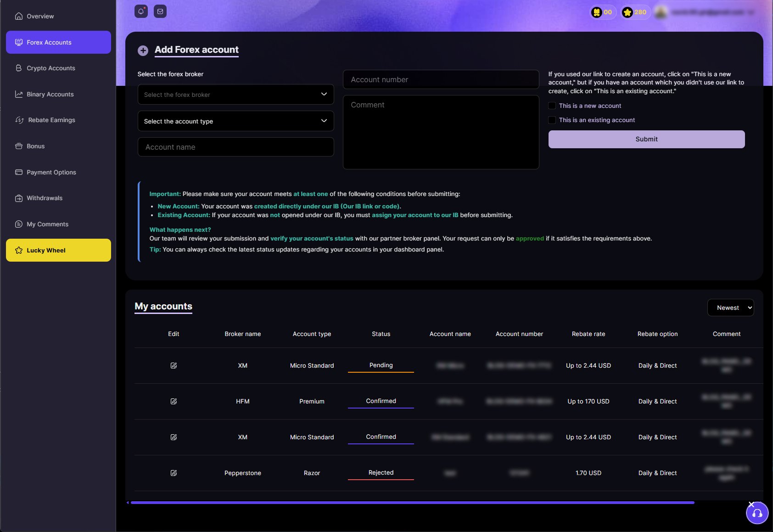Screen dimensions: 773x532
Task: Open the yellow Lucky Wheel button
Action: pos(58,250)
